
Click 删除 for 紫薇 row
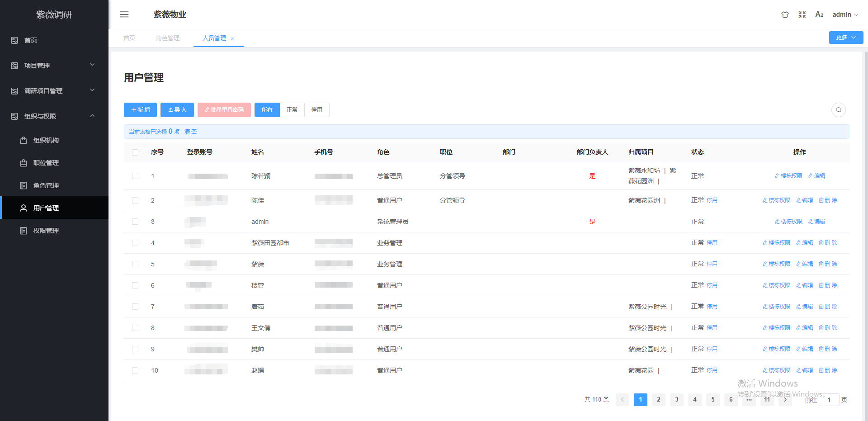pyautogui.click(x=828, y=264)
